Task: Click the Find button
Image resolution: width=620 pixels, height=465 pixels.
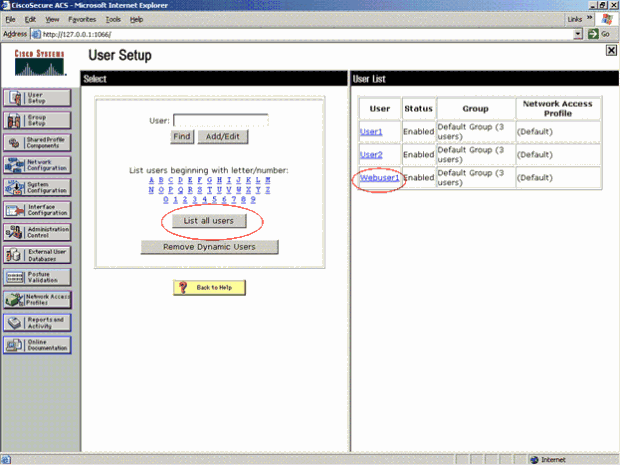Action: tap(182, 137)
